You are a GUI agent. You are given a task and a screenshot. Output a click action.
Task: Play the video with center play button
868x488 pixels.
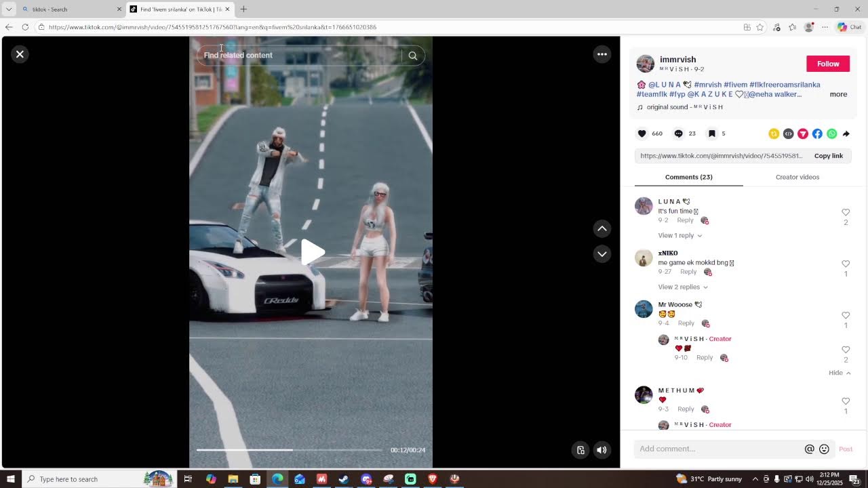[x=313, y=252]
